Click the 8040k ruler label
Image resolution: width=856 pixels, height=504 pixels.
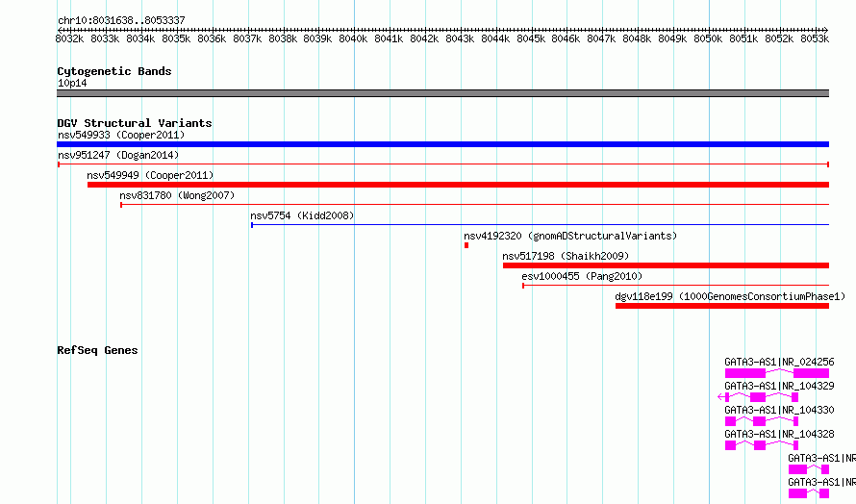click(x=353, y=38)
